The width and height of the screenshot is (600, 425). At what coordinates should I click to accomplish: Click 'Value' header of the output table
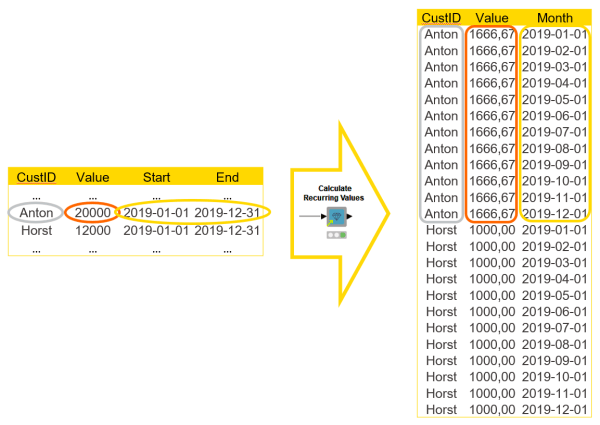click(x=492, y=18)
